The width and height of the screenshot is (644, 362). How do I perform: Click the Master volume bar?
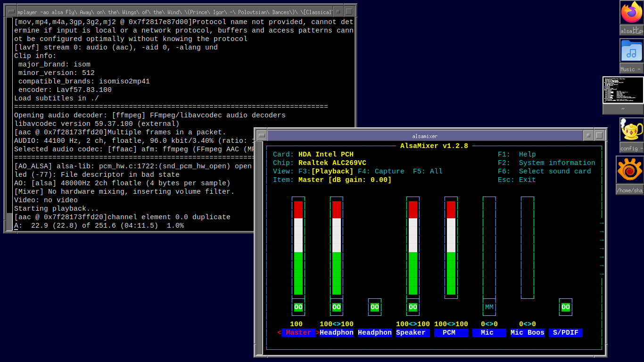click(298, 248)
